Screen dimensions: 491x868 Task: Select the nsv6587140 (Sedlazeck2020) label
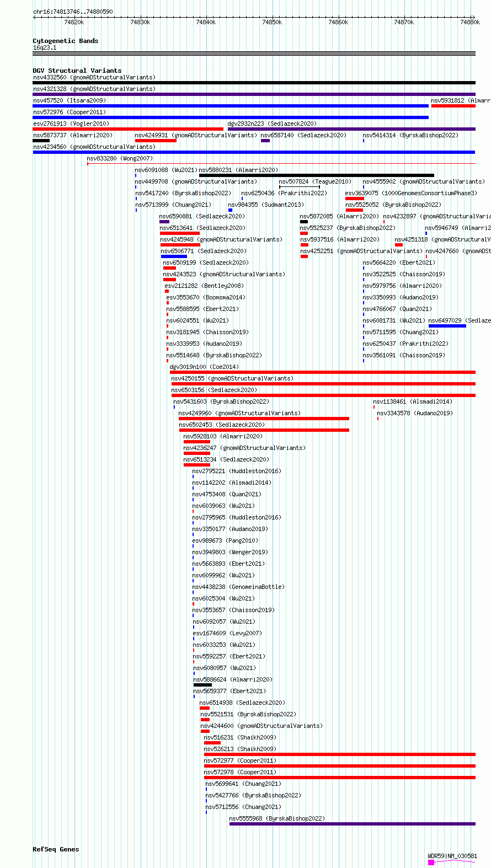[x=304, y=135]
